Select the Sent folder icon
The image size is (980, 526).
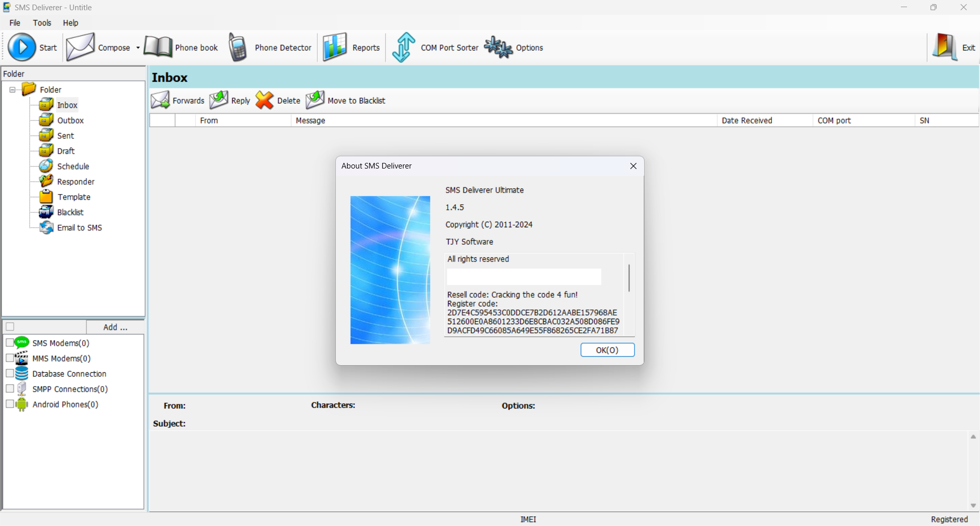coord(46,135)
